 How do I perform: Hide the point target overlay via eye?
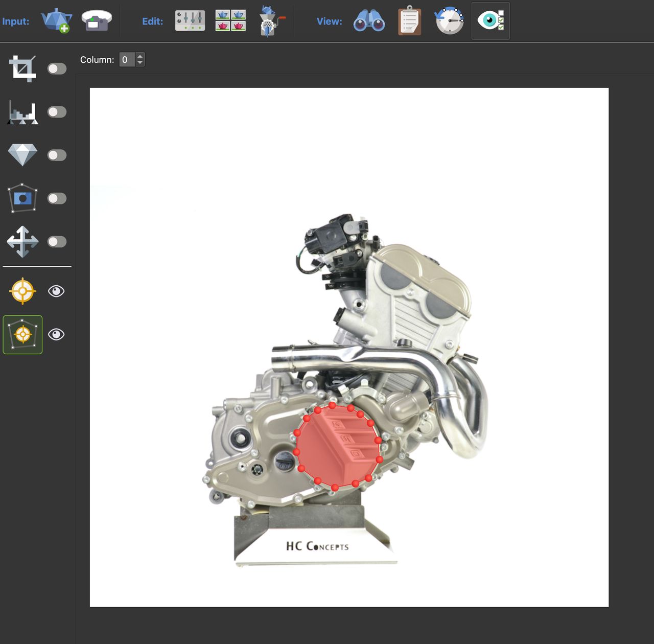click(x=56, y=291)
